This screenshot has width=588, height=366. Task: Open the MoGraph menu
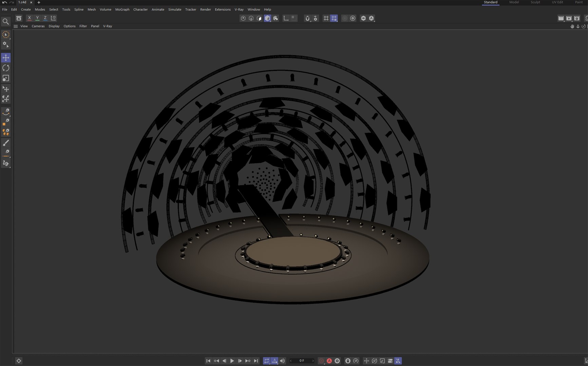[x=122, y=9]
